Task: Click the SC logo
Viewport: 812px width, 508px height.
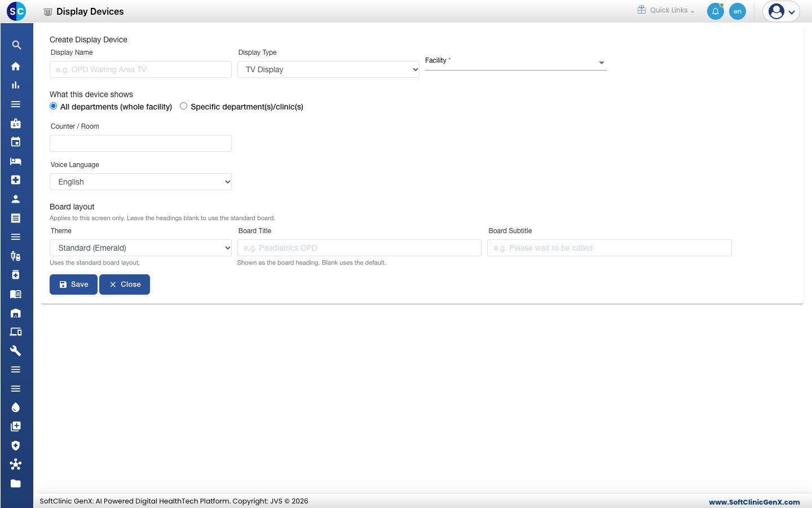Action: click(16, 11)
